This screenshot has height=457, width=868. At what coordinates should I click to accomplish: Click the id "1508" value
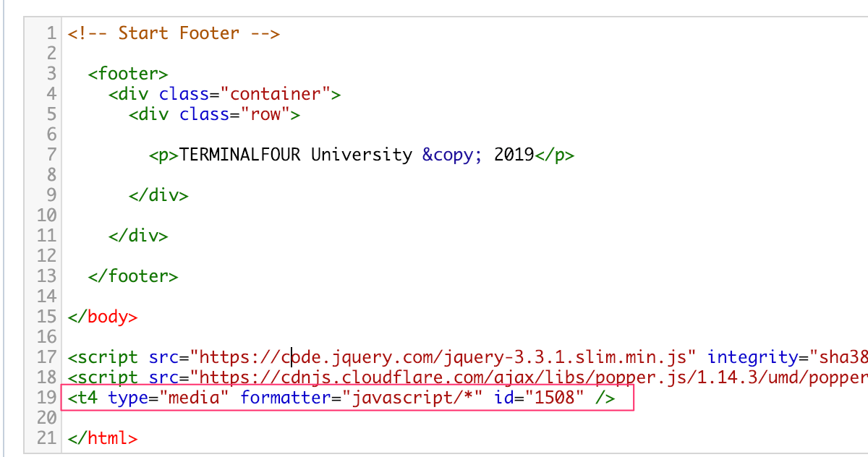click(x=555, y=398)
